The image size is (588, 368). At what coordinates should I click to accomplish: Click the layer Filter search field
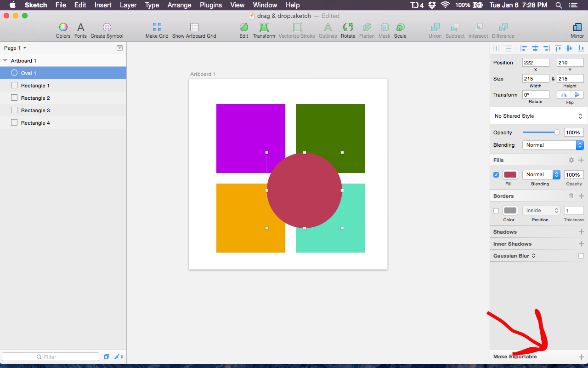[51, 357]
